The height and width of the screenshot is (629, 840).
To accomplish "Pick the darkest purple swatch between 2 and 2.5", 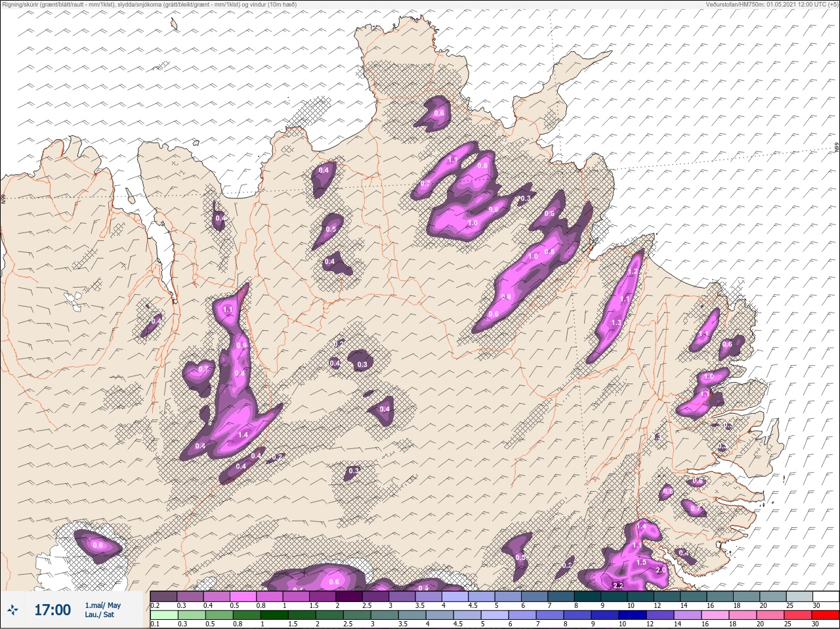I will click(350, 596).
